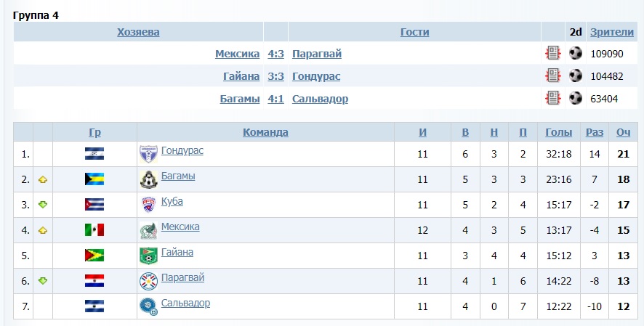Click the Мексика team crest icon
Screen dimensions: 644x326
coord(148,230)
